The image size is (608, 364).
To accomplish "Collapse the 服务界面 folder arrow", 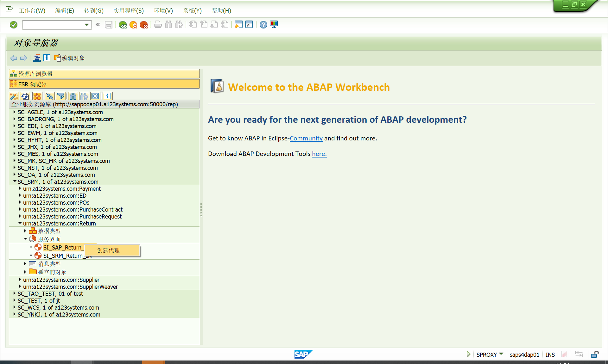I will pos(26,239).
